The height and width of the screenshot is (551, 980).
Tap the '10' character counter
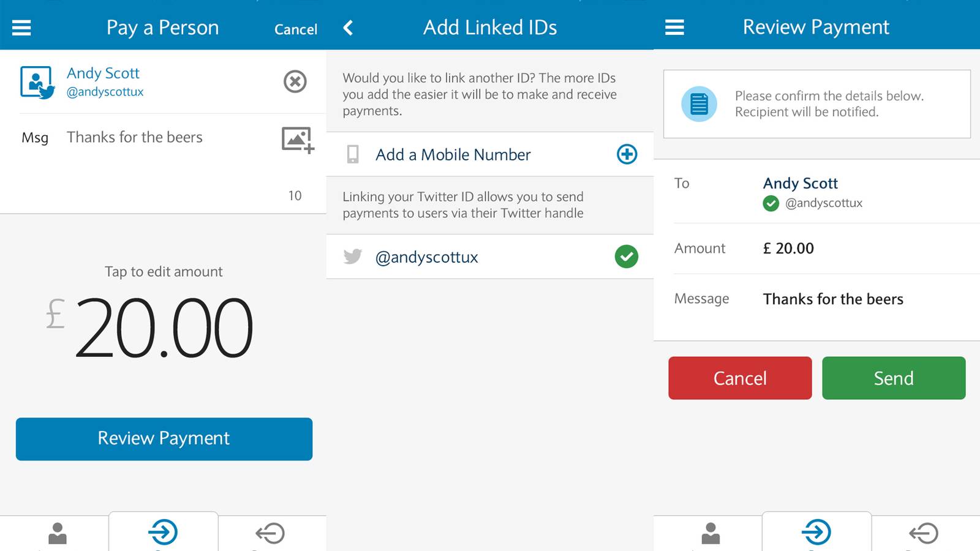(x=295, y=195)
